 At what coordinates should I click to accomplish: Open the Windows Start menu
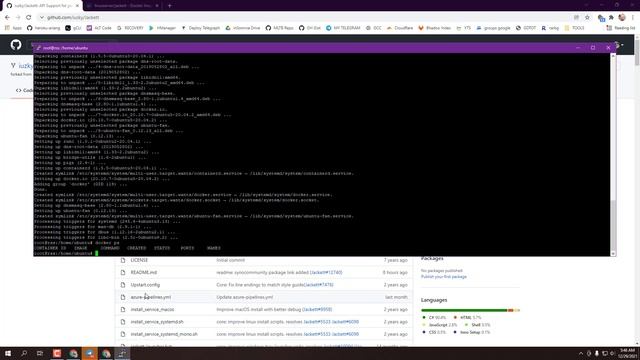8,353
